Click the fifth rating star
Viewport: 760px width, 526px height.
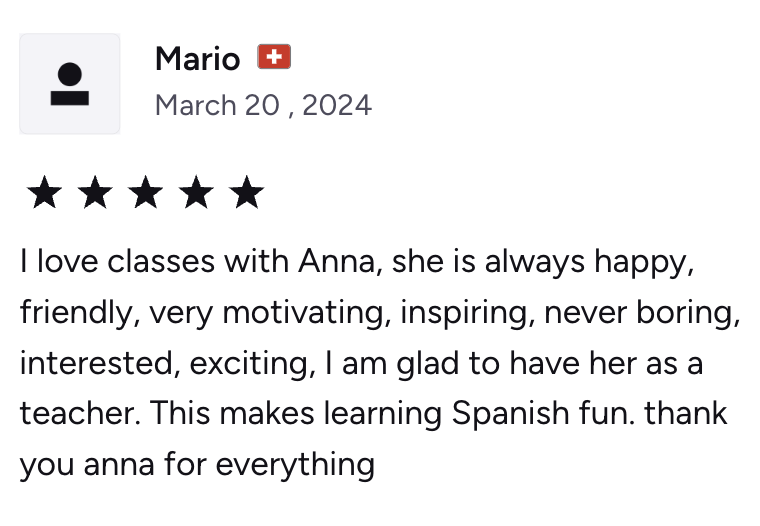[x=247, y=192]
